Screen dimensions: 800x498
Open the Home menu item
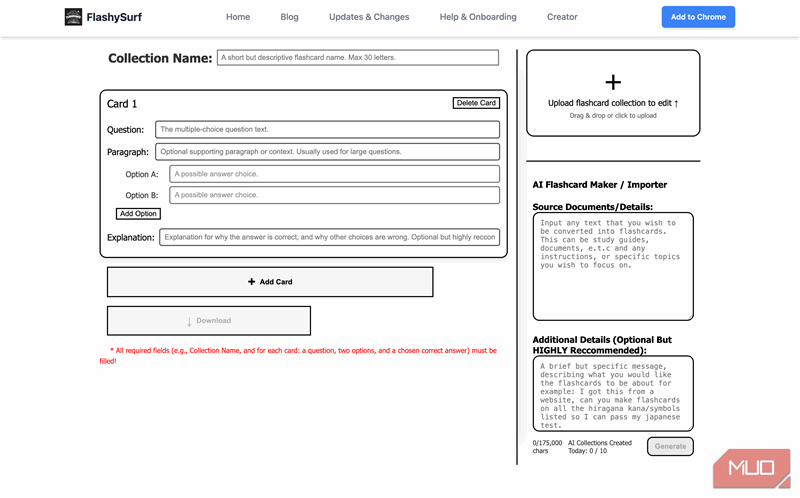tap(238, 17)
